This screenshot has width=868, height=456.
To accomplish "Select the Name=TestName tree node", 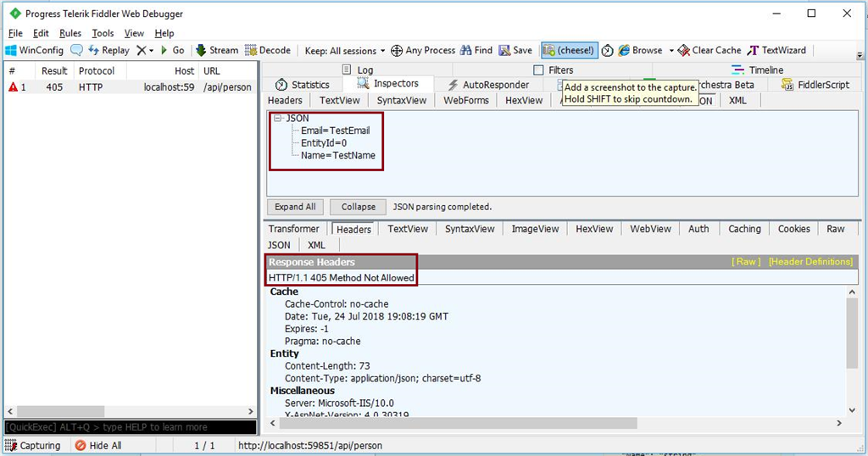I will tap(337, 155).
